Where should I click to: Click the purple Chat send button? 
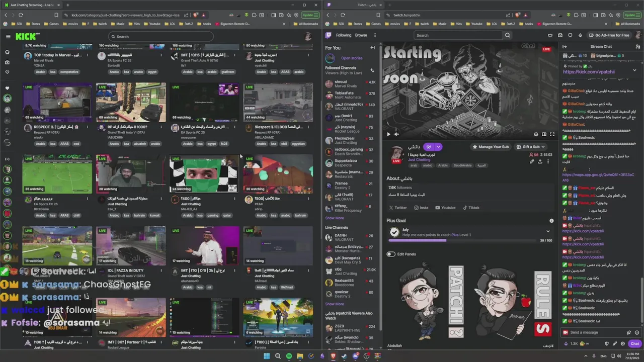[635, 344]
